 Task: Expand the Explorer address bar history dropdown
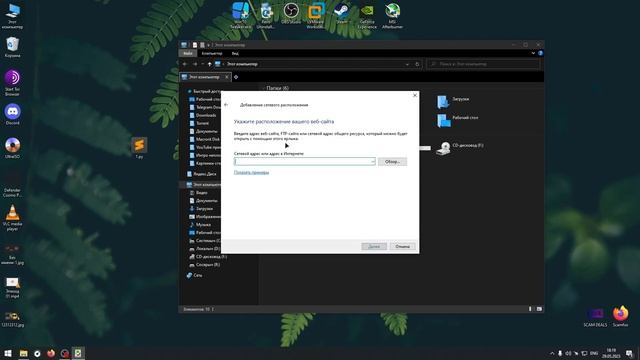[407, 64]
